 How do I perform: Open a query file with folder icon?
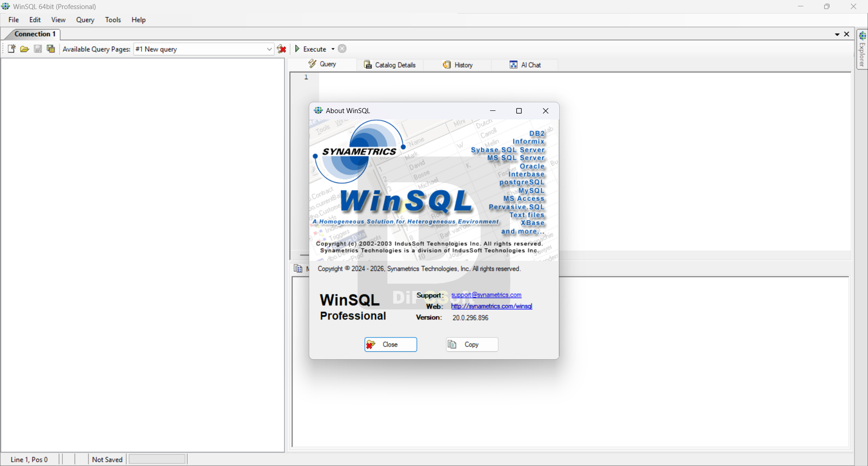click(25, 49)
